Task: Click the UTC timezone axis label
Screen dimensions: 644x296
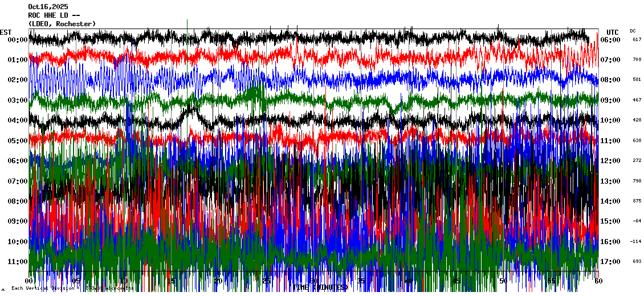Action: [612, 32]
